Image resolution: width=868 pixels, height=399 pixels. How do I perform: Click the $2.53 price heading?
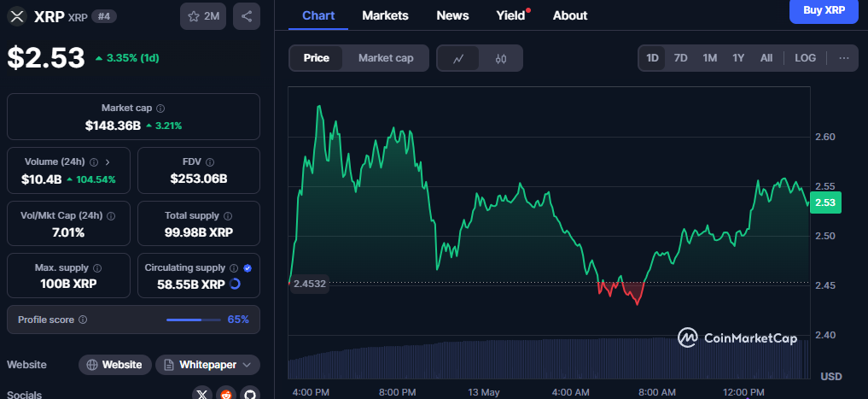point(46,57)
